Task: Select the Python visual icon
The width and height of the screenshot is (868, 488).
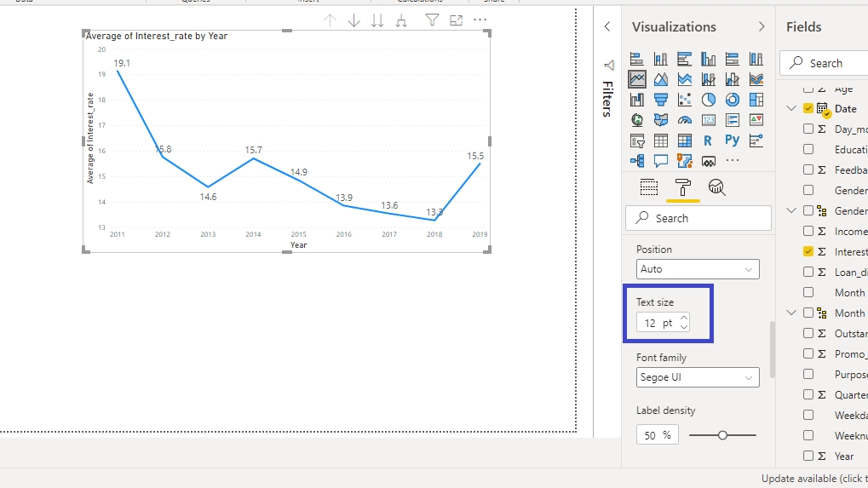Action: (733, 141)
